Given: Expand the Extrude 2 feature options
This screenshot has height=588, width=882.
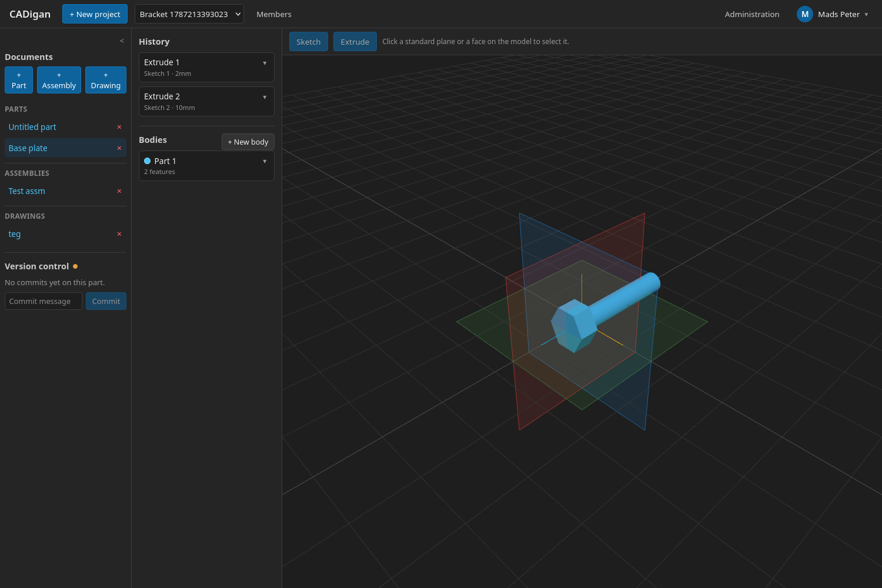Looking at the screenshot, I should click(x=265, y=97).
